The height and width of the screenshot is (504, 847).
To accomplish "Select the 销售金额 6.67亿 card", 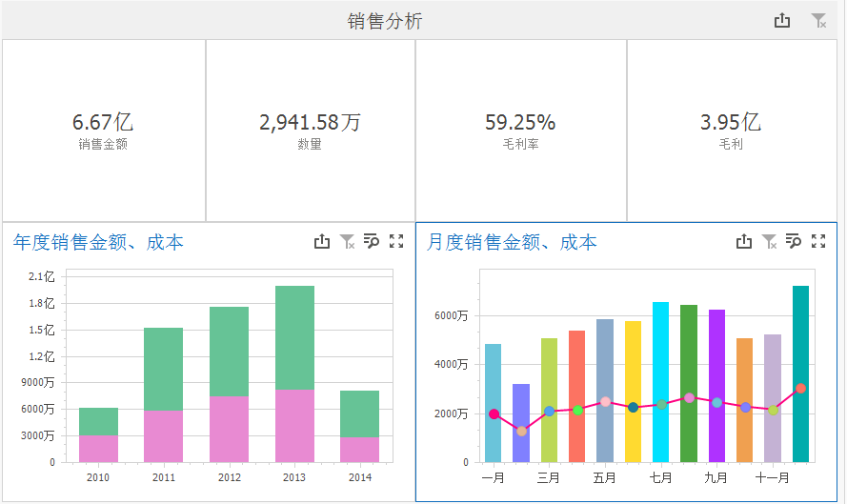I will pyautogui.click(x=103, y=131).
